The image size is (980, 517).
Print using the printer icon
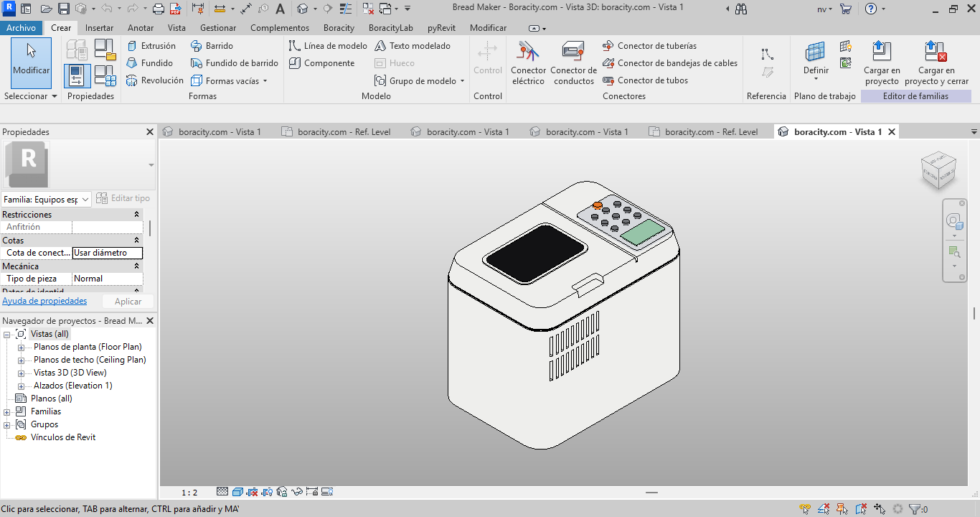click(x=158, y=9)
